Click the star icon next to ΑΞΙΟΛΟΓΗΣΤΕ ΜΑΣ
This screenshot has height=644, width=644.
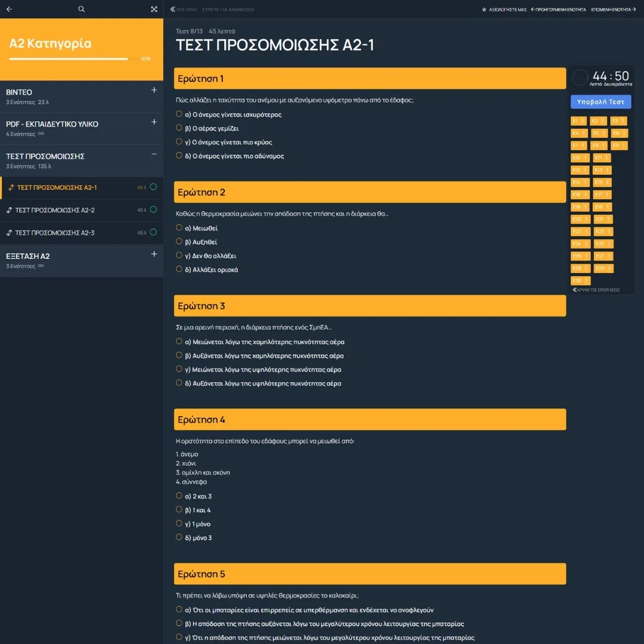pos(484,10)
